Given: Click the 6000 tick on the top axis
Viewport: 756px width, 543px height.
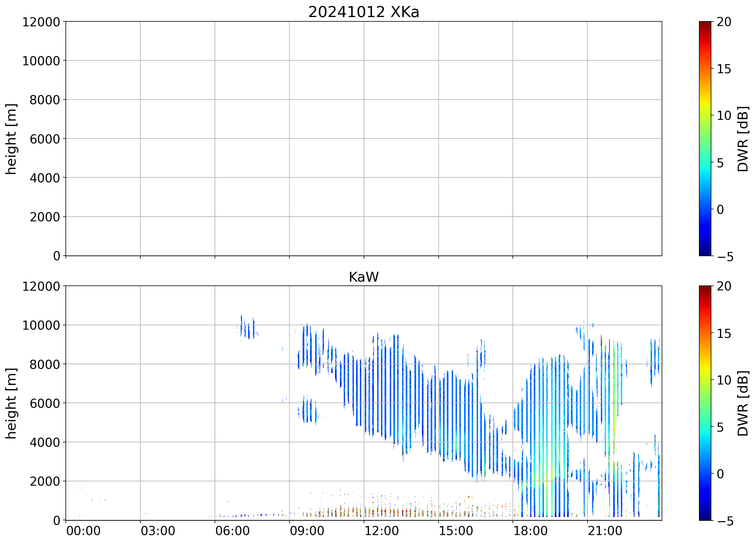Looking at the screenshot, I should coord(45,139).
